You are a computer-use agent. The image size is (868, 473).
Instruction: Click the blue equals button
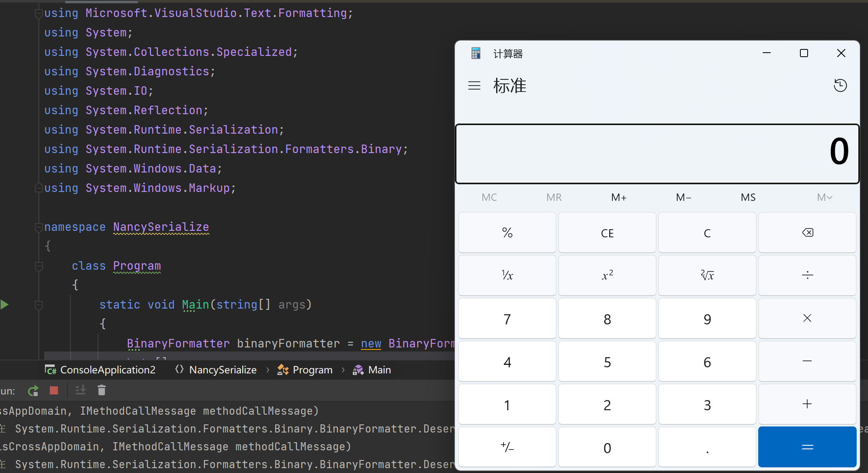[807, 447]
